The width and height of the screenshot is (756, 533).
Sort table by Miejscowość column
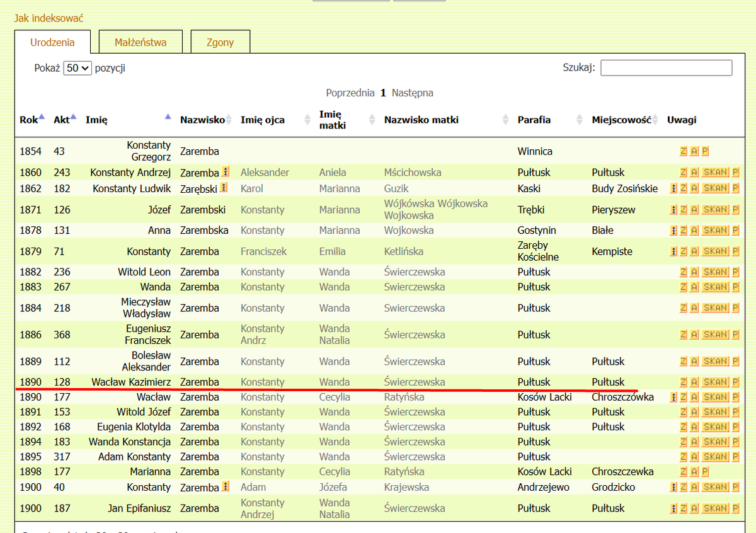pyautogui.click(x=625, y=120)
